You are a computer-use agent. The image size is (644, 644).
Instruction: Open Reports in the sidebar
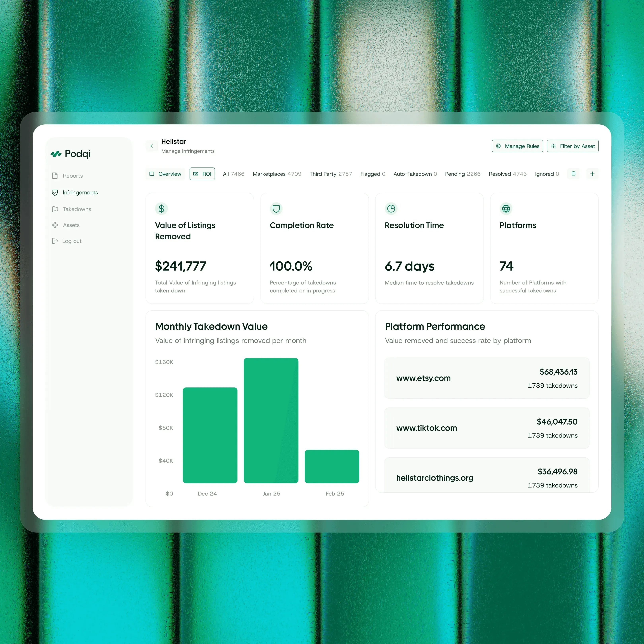(67, 176)
